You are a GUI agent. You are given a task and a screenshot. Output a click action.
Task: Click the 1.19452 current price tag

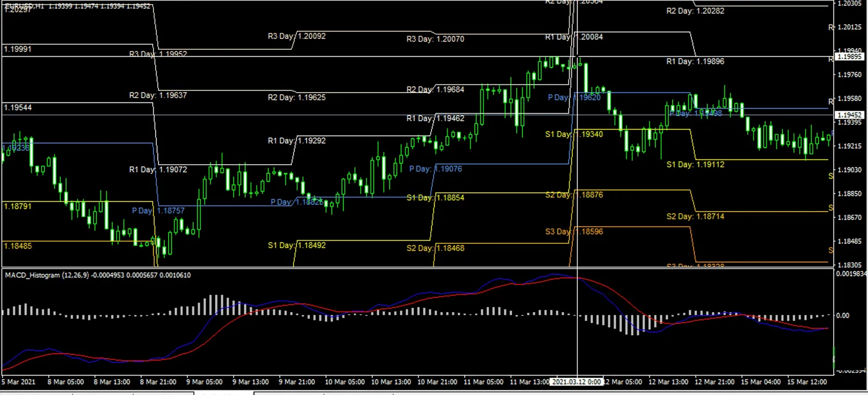click(849, 115)
